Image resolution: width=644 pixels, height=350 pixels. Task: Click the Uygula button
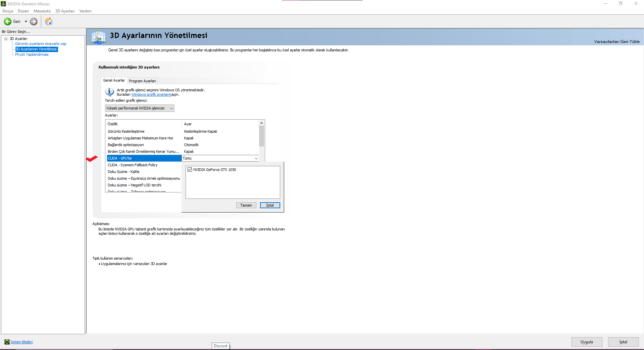point(587,342)
